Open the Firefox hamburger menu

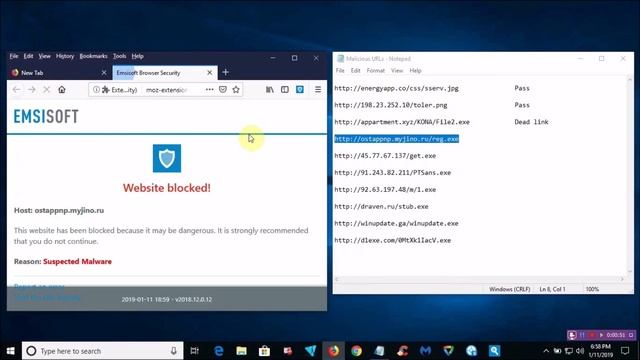click(x=318, y=89)
